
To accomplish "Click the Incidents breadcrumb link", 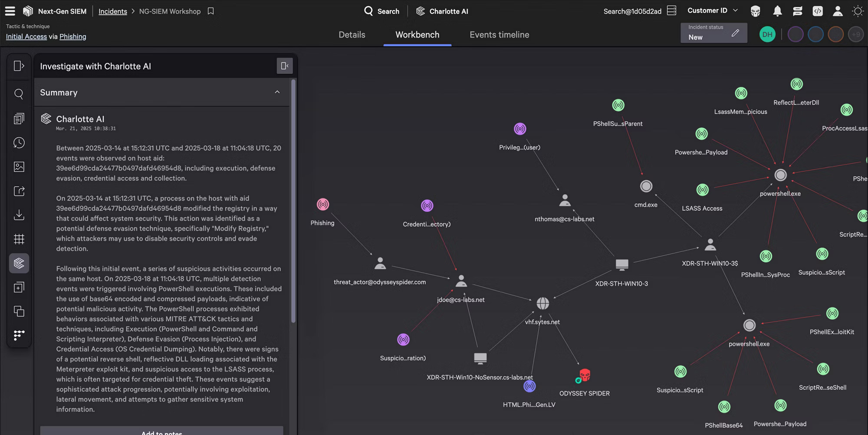I will tap(112, 11).
